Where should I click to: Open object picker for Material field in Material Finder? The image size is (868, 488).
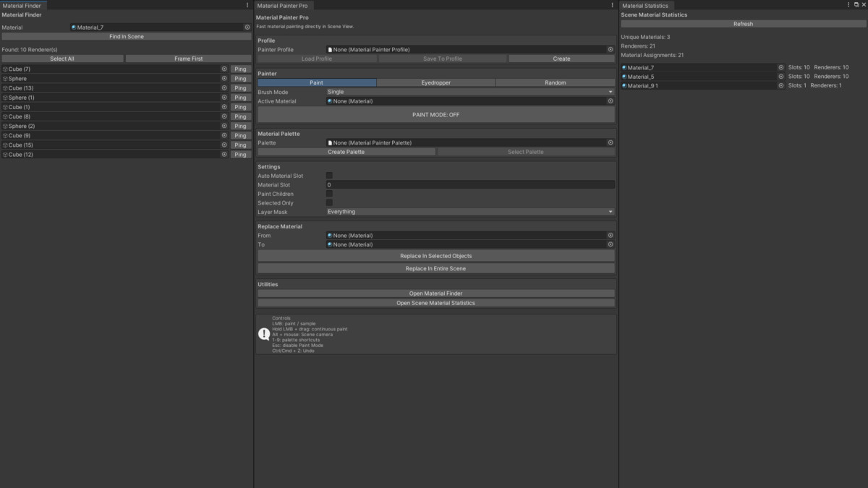(247, 27)
